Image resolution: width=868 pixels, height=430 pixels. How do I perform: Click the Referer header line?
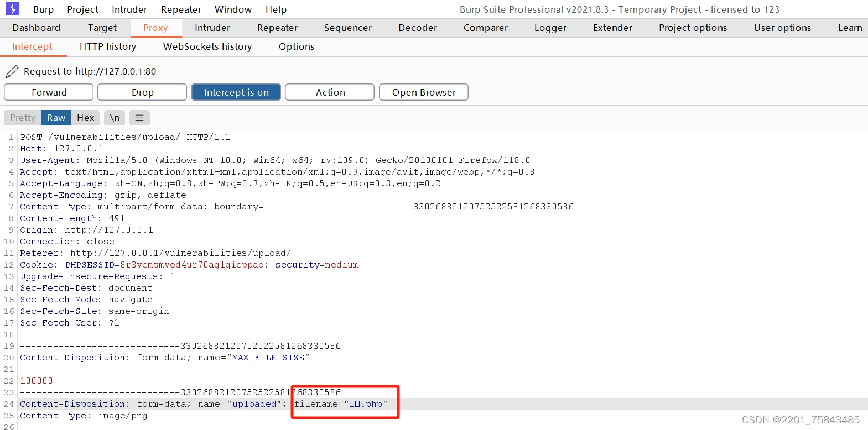click(x=155, y=253)
